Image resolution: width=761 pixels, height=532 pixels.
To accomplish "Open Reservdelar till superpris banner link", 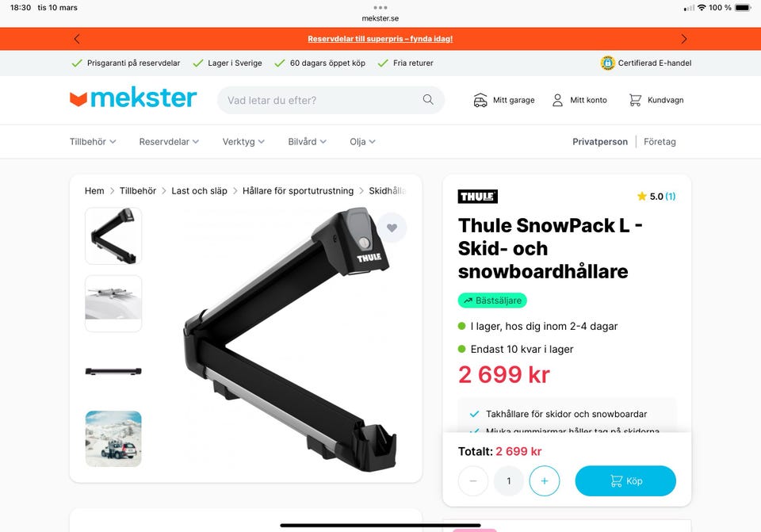I will tap(380, 39).
